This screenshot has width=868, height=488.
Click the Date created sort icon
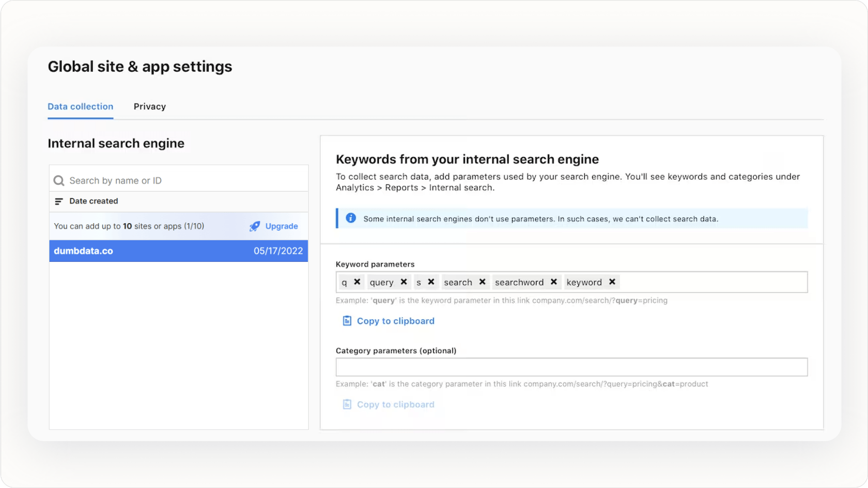[58, 201]
